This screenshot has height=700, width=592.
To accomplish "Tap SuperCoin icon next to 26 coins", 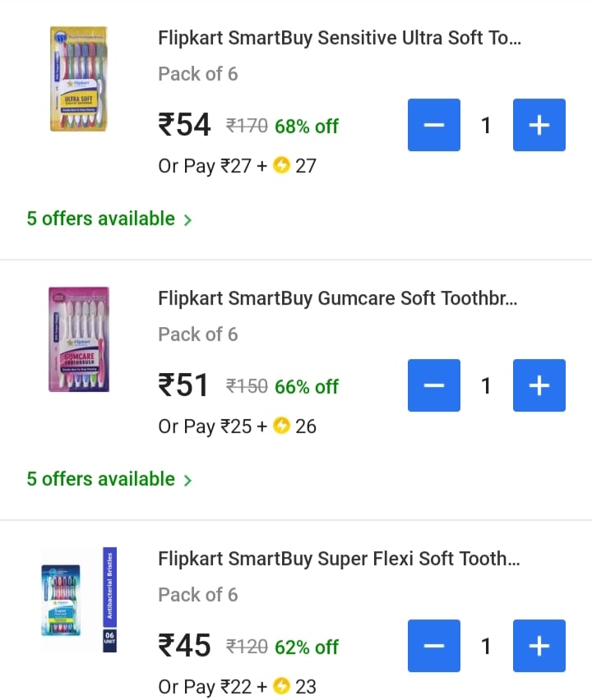I will (282, 426).
